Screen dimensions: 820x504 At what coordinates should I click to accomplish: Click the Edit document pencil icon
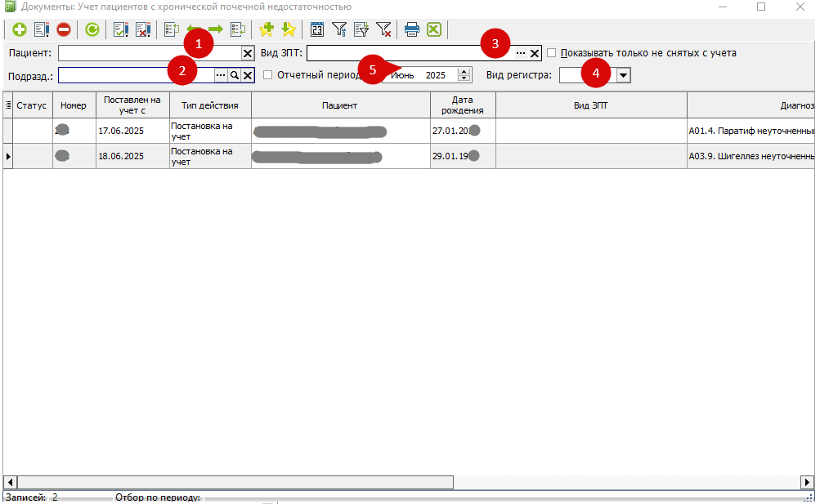(x=42, y=29)
